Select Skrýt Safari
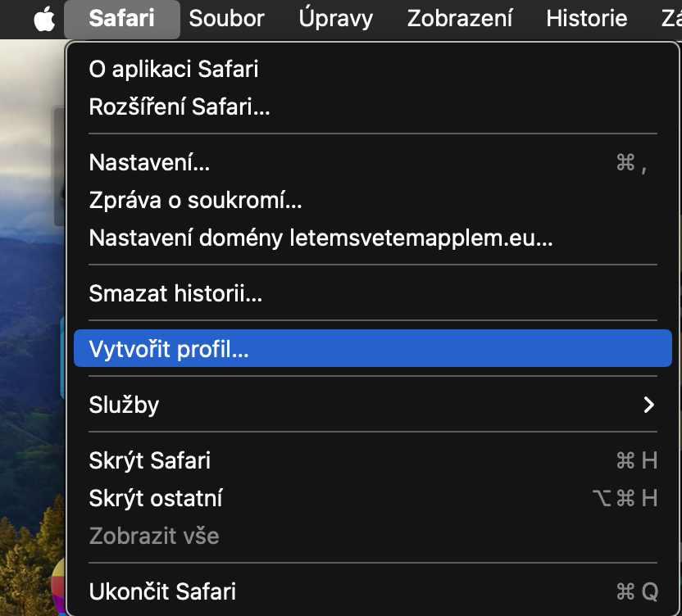Screen dimensions: 682x616 coord(150,460)
